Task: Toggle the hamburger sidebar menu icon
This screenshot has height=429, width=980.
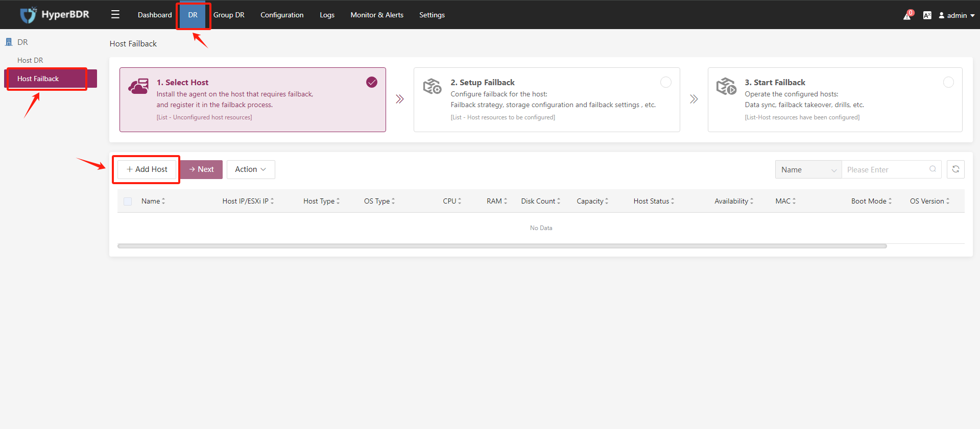Action: (115, 14)
